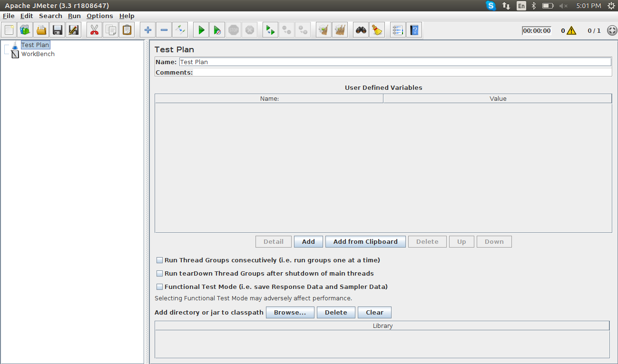Viewport: 618px width, 364px height.
Task: Click the Add from Clipboard button
Action: click(365, 241)
